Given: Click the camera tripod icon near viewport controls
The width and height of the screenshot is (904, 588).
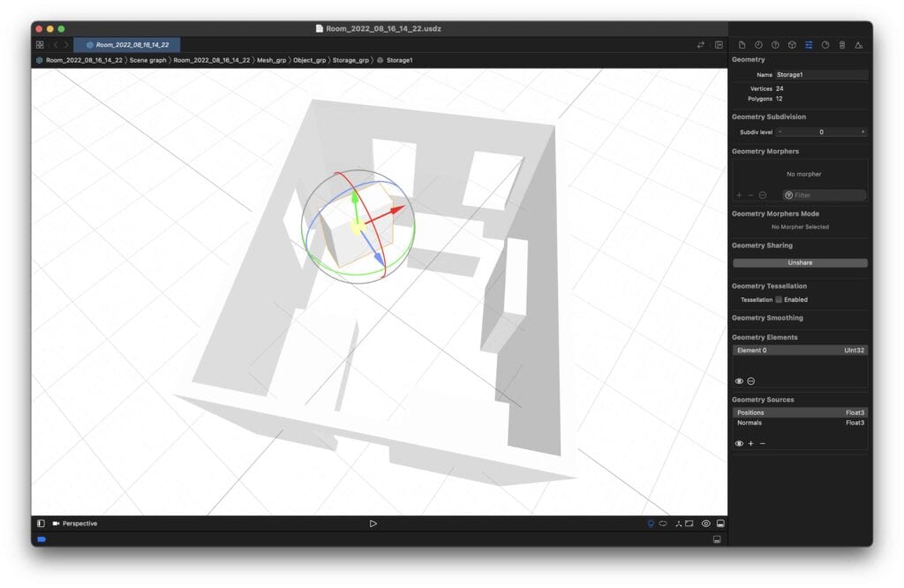Looking at the screenshot, I should (679, 523).
